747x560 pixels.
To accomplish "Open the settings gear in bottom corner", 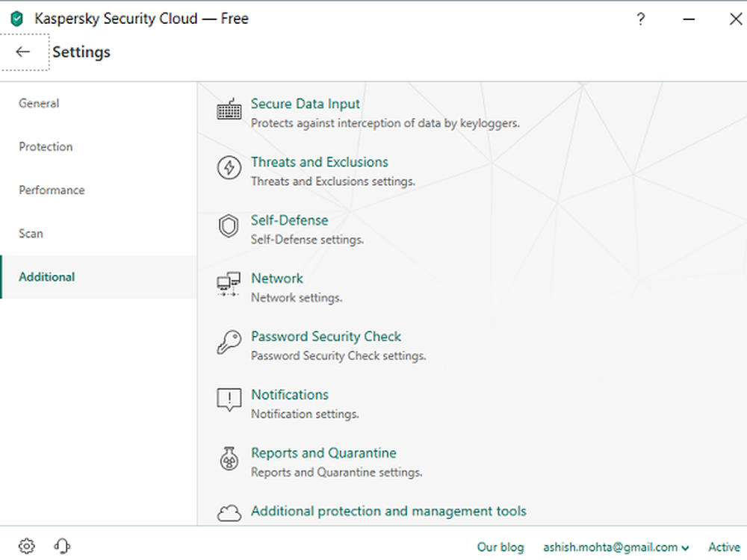I will click(27, 546).
